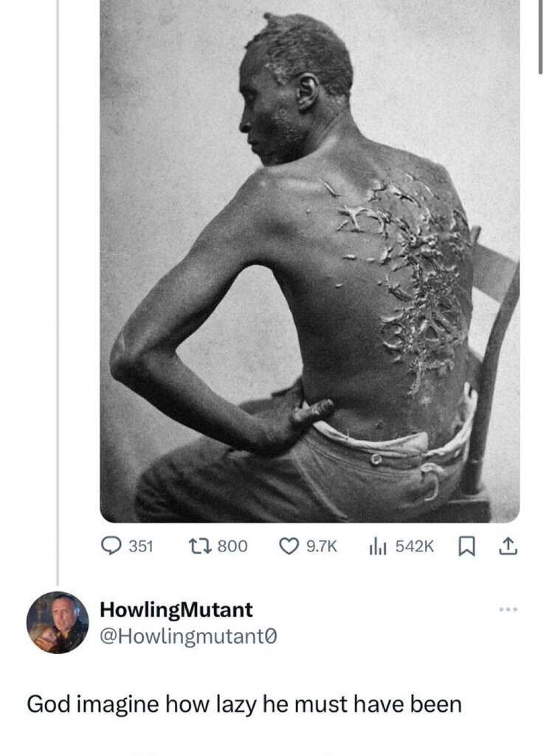Viewport: 546px width, 756px height.
Task: Click the 351 replies count
Action: pos(140,546)
